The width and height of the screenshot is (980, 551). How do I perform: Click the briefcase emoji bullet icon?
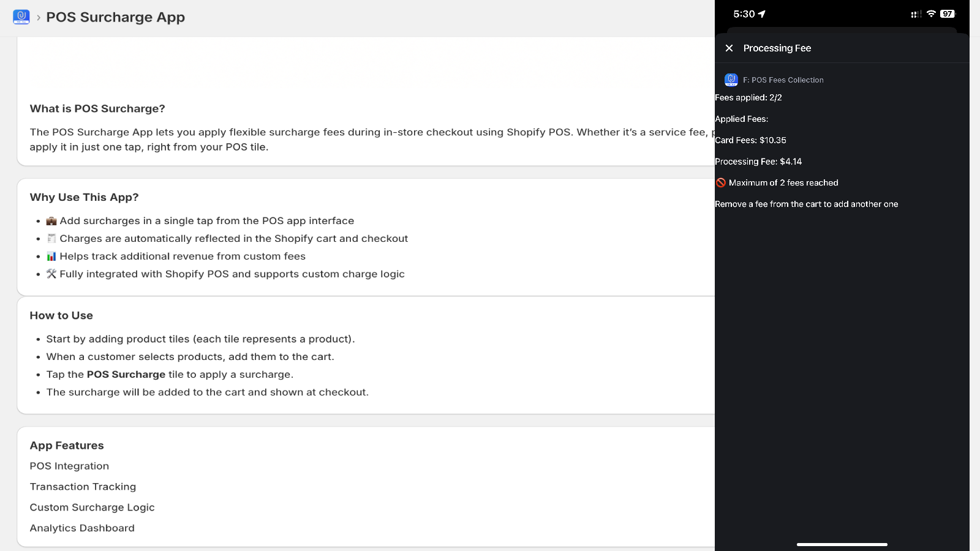[x=51, y=221]
